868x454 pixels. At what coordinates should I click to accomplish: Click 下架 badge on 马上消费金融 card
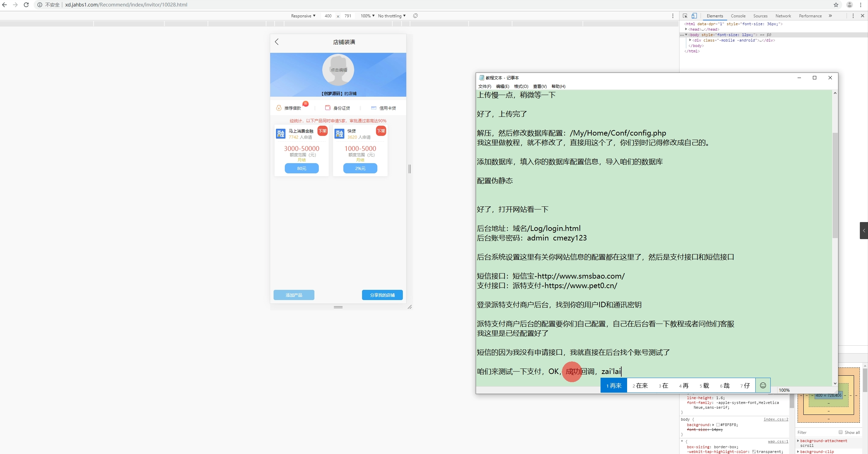click(322, 131)
